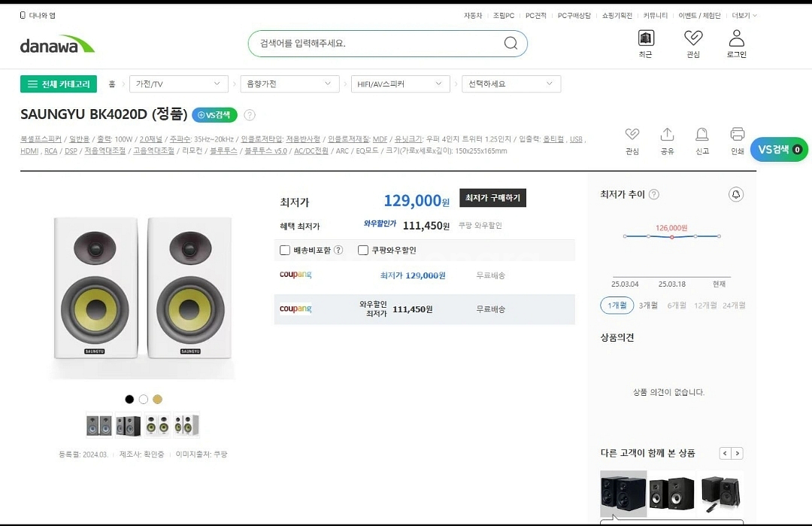812x526 pixels.
Task: Open 조립PC in the top menu
Action: click(503, 16)
